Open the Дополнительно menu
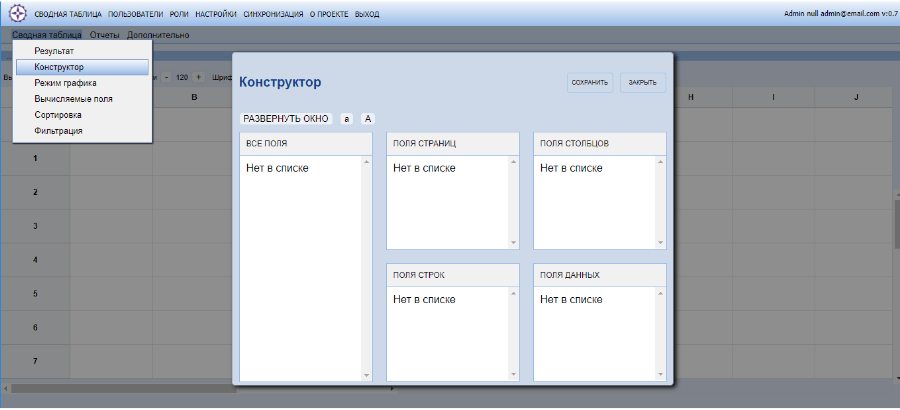This screenshot has width=900, height=410. click(158, 35)
